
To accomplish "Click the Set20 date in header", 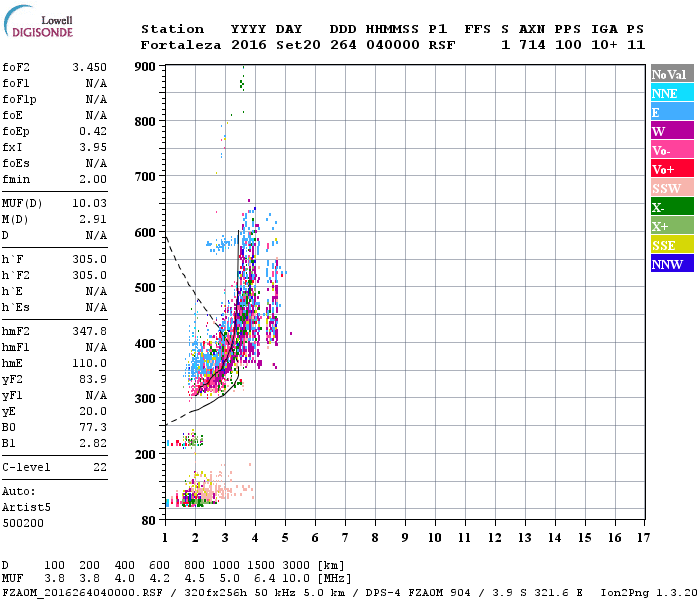I will click(x=298, y=45).
